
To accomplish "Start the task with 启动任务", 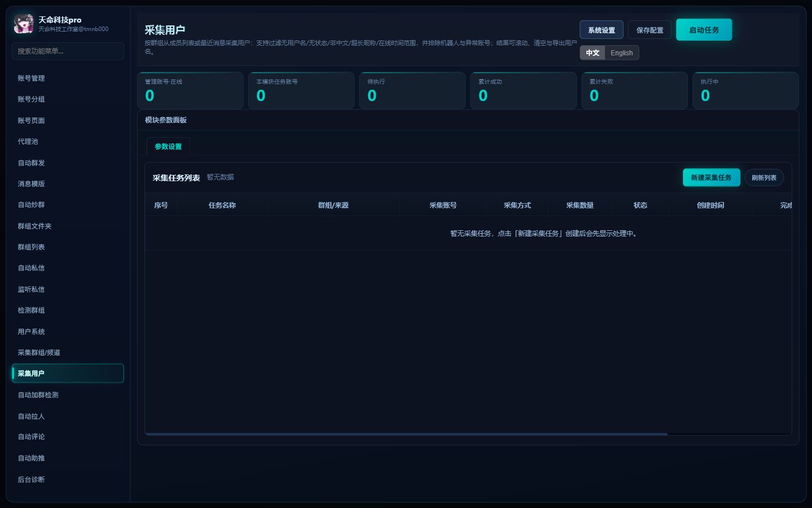I will 704,29.
